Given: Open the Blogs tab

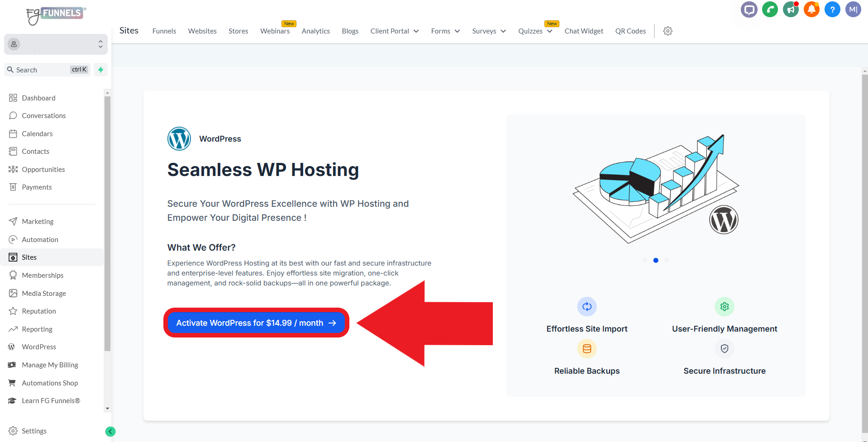Looking at the screenshot, I should tap(350, 31).
